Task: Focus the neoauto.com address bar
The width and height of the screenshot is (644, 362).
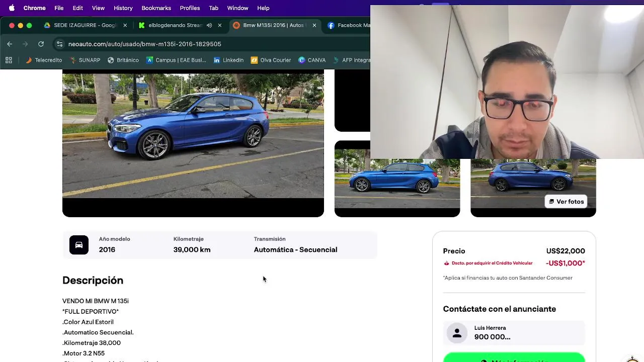Action: (x=145, y=44)
